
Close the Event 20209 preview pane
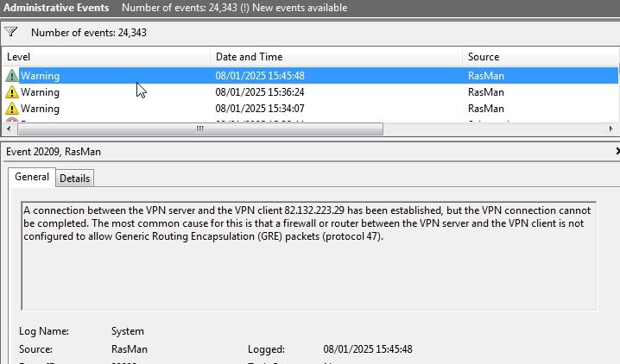(617, 151)
